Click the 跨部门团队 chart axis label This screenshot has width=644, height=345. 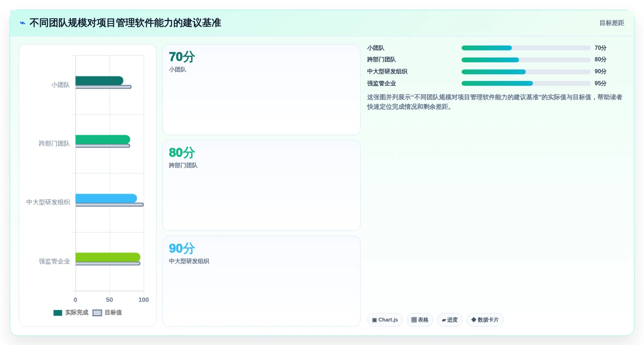[x=55, y=143]
